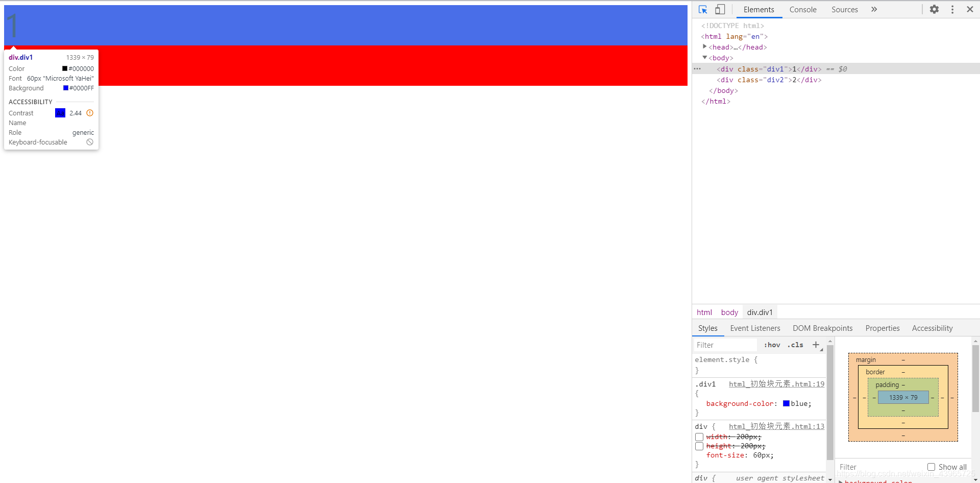Click the blue div1 block on the page
This screenshot has width=980, height=483.
click(346, 26)
